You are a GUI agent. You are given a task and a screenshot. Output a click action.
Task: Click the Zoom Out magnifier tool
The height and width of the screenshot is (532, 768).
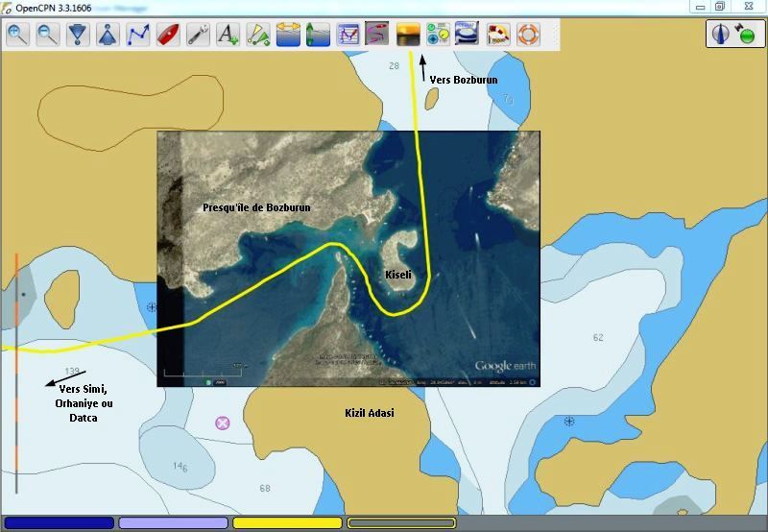[48, 35]
